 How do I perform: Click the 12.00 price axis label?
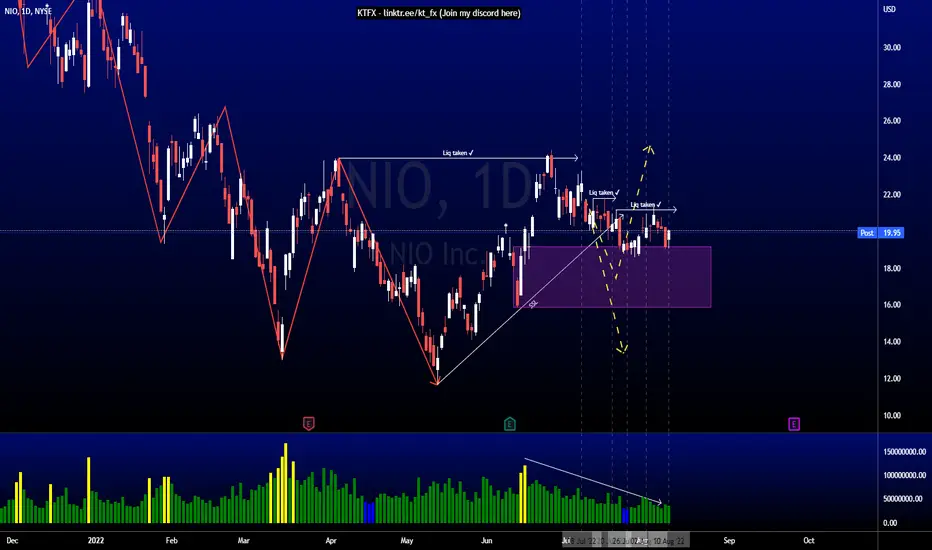[892, 378]
